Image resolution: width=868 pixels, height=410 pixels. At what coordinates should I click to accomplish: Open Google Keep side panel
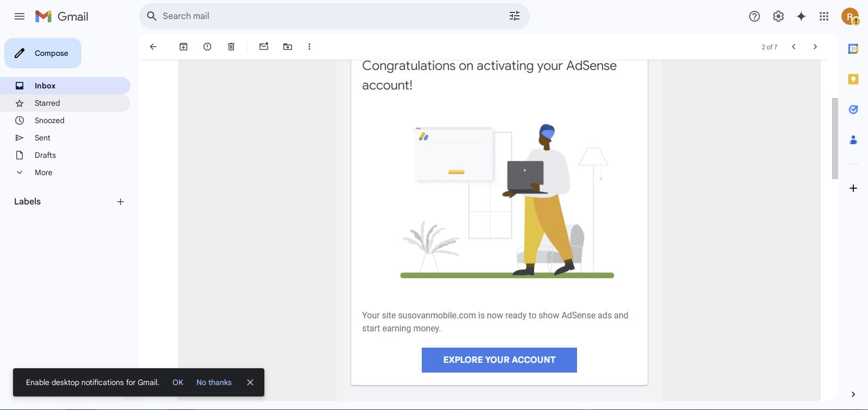pyautogui.click(x=853, y=79)
